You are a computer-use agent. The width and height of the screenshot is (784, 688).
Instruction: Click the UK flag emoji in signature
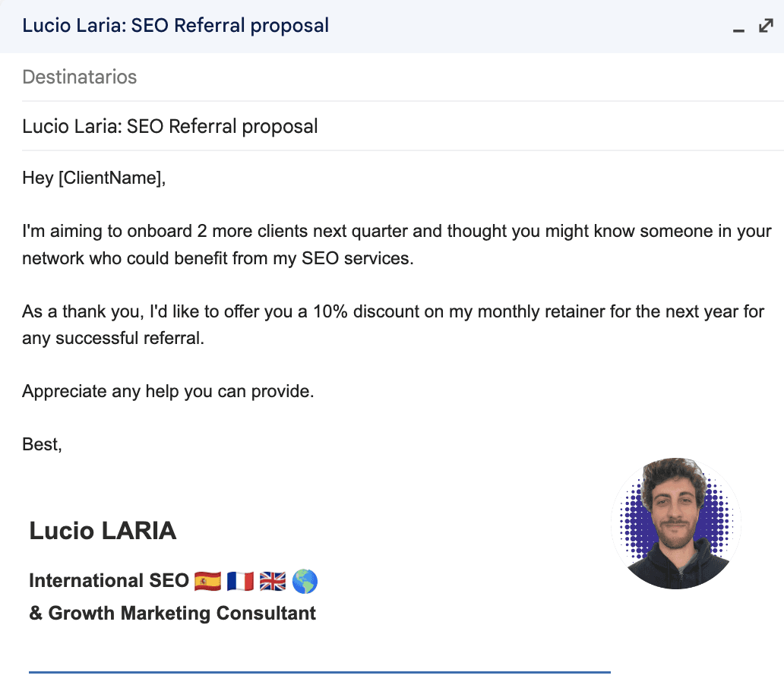click(x=273, y=582)
